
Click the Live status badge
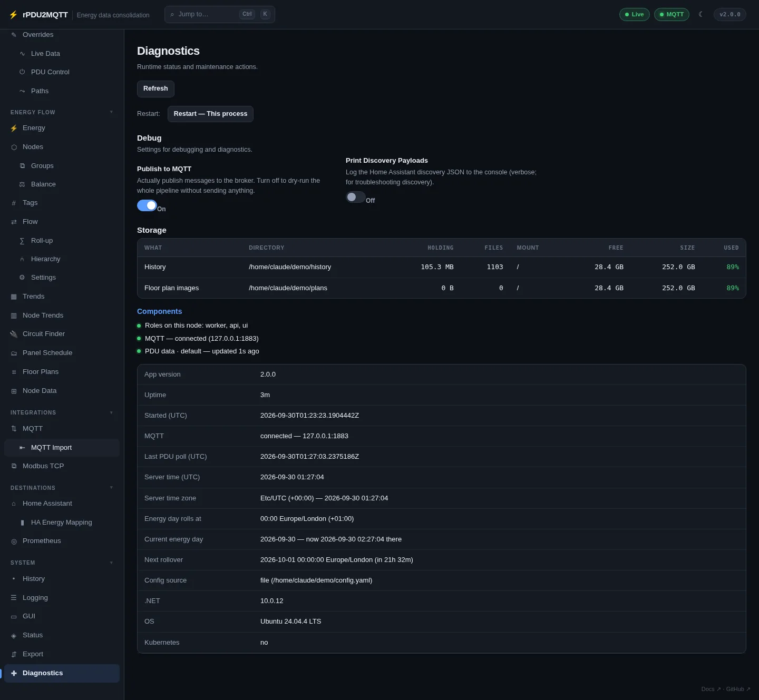(x=634, y=14)
